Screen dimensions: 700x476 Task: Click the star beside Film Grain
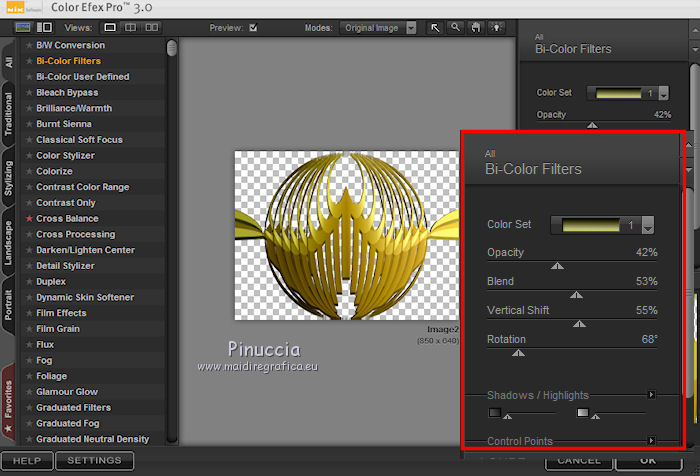(x=29, y=329)
